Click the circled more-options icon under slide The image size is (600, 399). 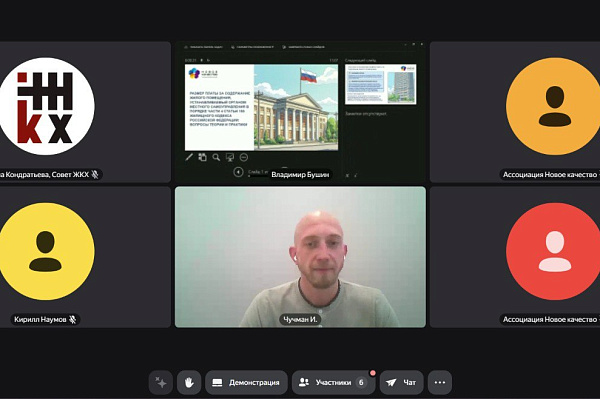(x=244, y=157)
